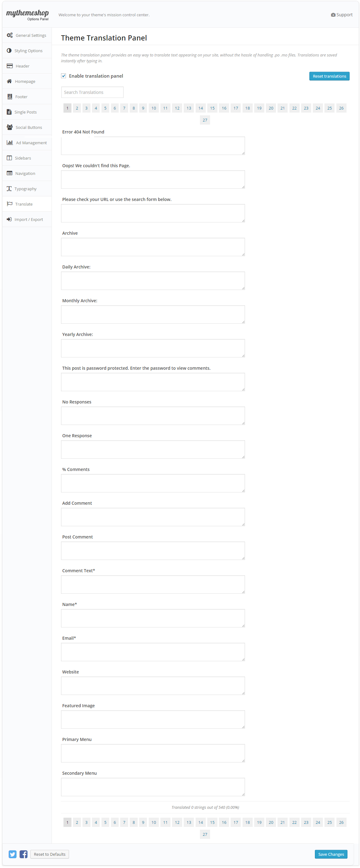Click the Error 404 Not Found textarea
Image resolution: width=360 pixels, height=868 pixels.
[x=153, y=145]
